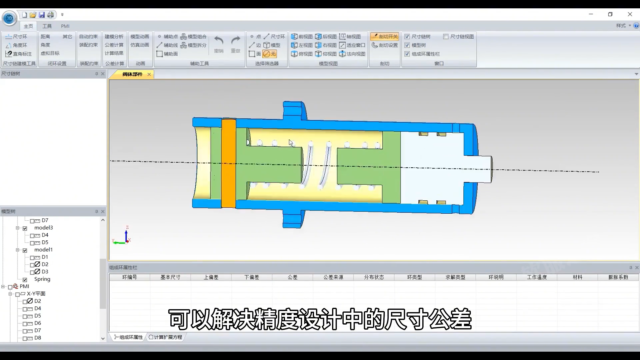Collapse the model3 tree node
Viewport: 640px width, 360px height.
click(x=18, y=228)
